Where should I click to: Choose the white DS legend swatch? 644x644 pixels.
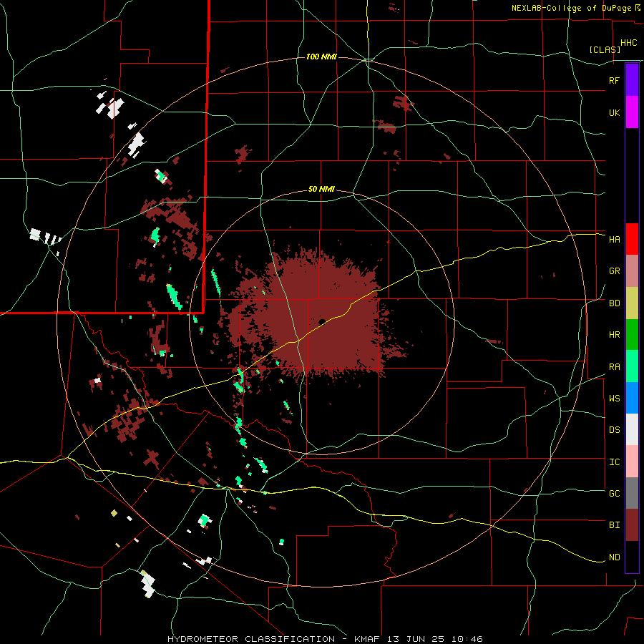tap(632, 429)
